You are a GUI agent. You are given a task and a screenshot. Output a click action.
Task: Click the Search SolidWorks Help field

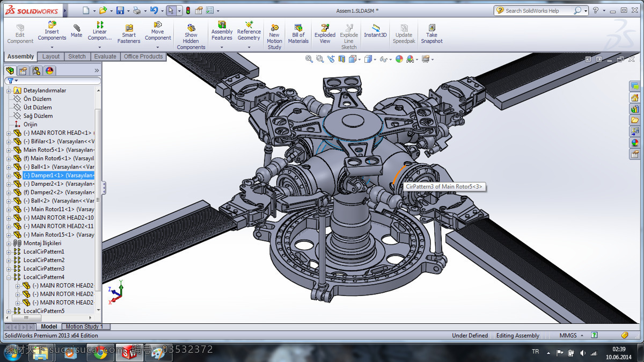coord(539,10)
